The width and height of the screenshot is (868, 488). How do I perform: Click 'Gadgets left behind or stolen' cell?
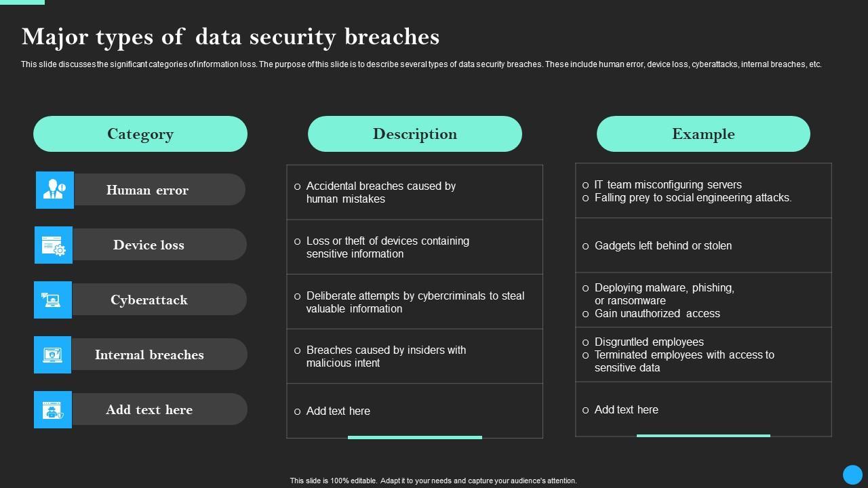(x=663, y=245)
